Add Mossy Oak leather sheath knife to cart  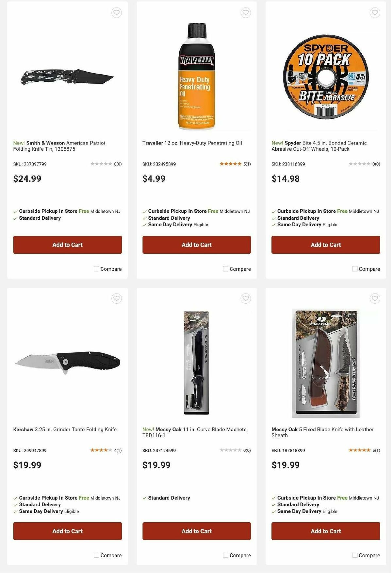pyautogui.click(x=325, y=531)
